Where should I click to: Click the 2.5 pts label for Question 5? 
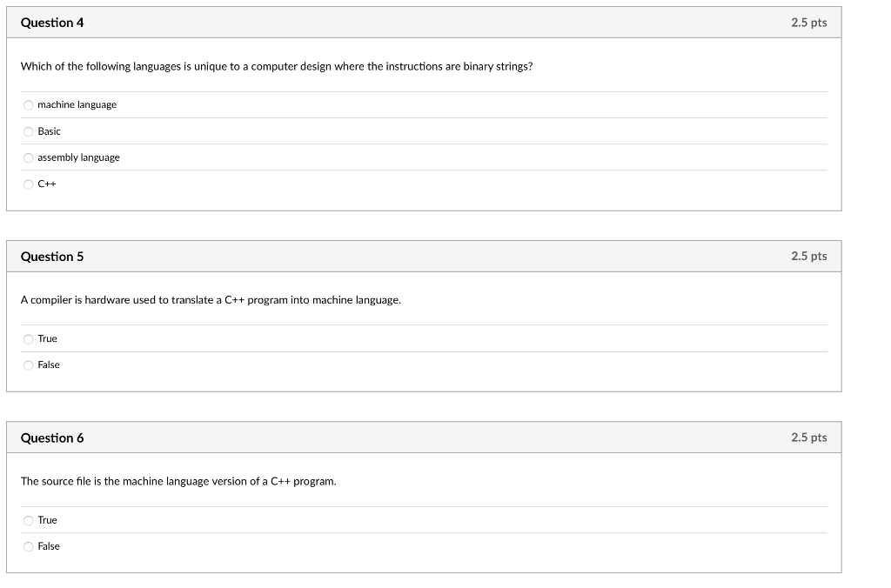(x=809, y=256)
